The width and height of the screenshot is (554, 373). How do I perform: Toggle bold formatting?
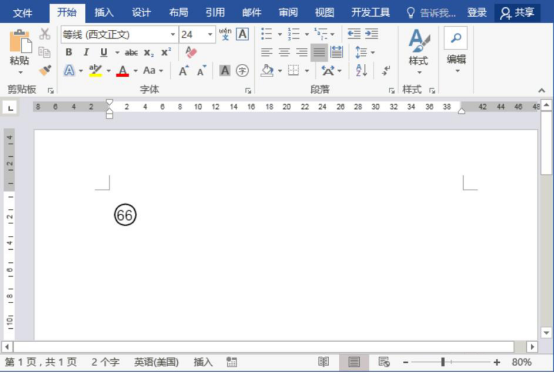pyautogui.click(x=69, y=52)
